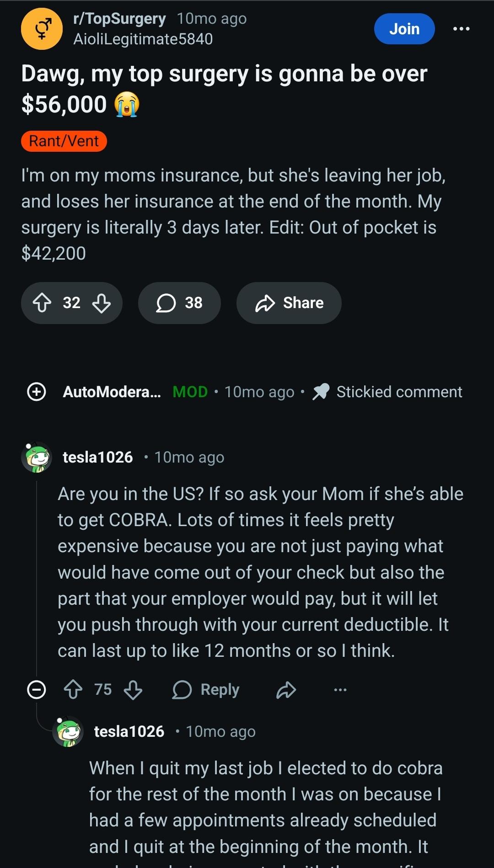Viewport: 494px width, 868px height.
Task: Expand the collapsed AutoModerator stickied comment
Action: click(37, 392)
